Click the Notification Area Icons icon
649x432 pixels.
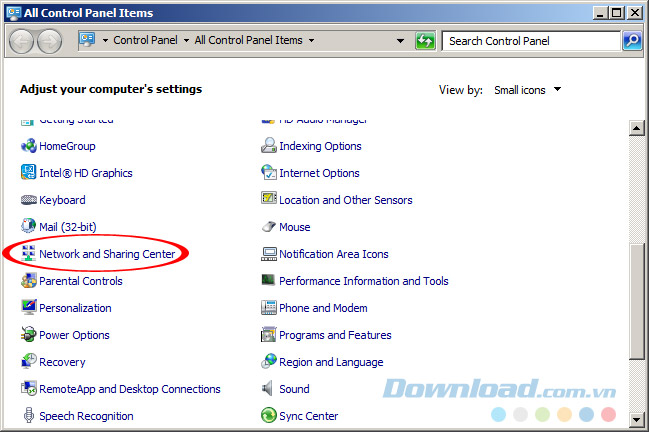pos(269,254)
